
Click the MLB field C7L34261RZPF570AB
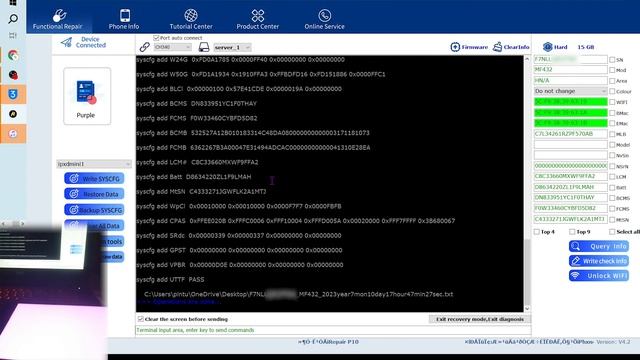(x=570, y=134)
